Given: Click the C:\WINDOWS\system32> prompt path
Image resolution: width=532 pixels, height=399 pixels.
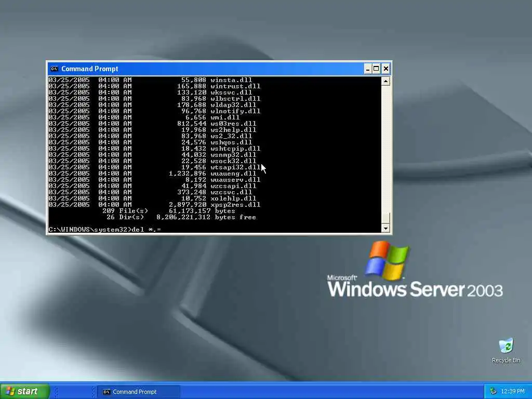Looking at the screenshot, I should (89, 230).
